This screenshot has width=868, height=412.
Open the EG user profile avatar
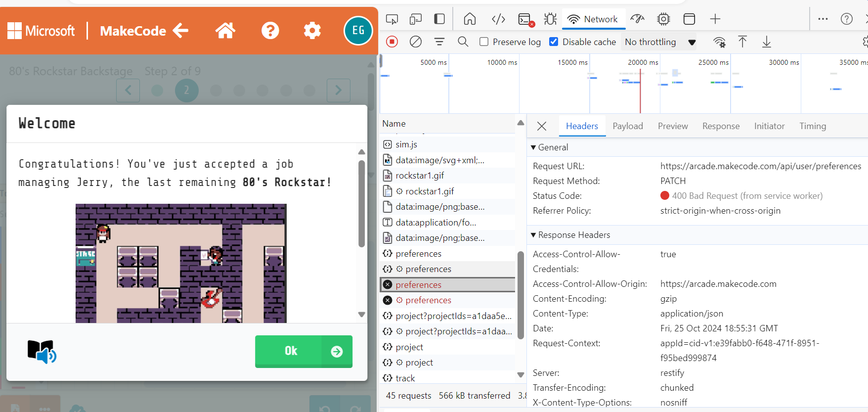tap(358, 31)
